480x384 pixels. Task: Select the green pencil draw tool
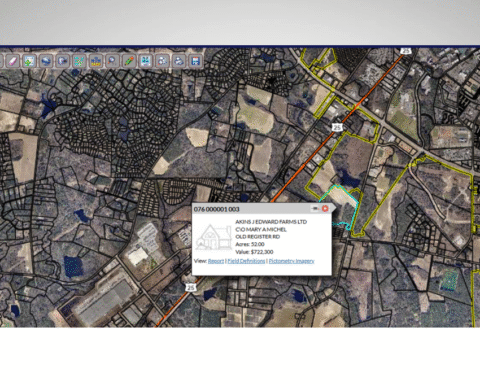129,61
